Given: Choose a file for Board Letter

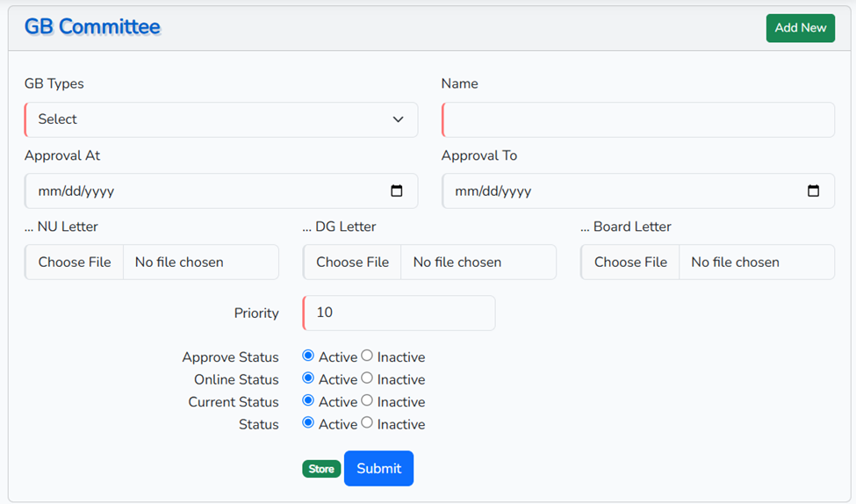Looking at the screenshot, I should tap(630, 263).
